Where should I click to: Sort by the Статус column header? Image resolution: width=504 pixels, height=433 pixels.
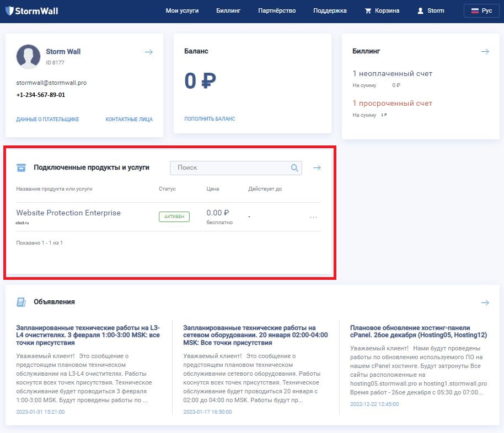[x=167, y=189]
